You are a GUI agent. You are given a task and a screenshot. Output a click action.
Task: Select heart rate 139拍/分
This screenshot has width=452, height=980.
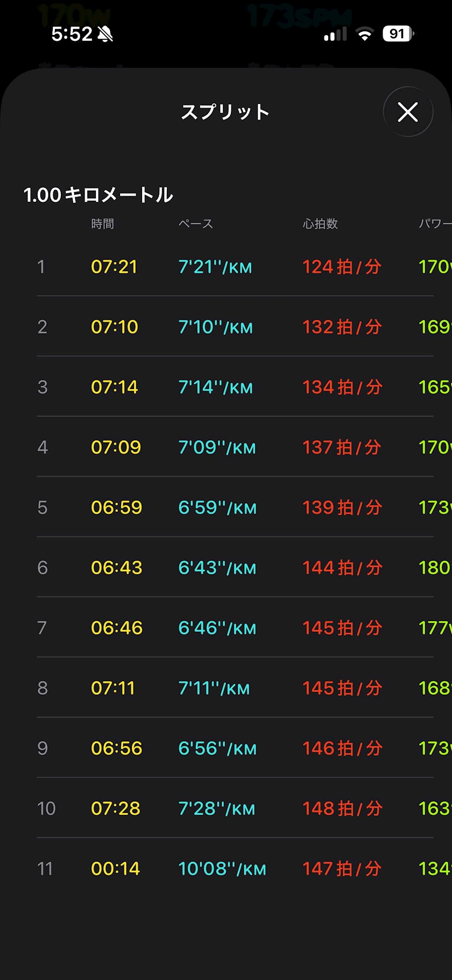coord(342,508)
